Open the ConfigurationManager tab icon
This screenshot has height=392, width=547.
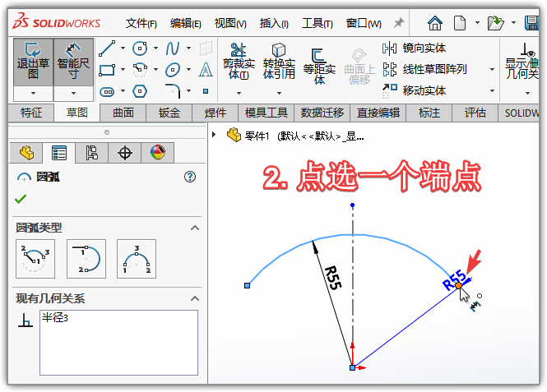point(91,152)
